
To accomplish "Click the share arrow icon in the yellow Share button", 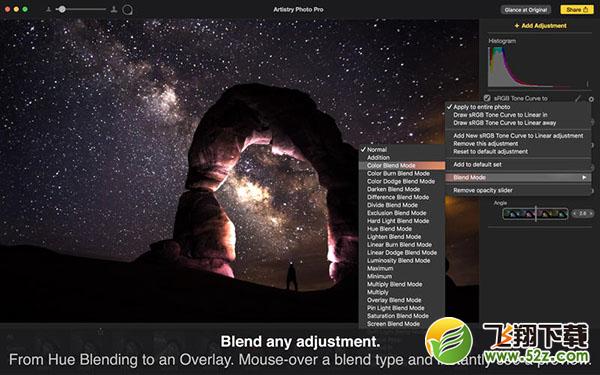I will coord(586,10).
